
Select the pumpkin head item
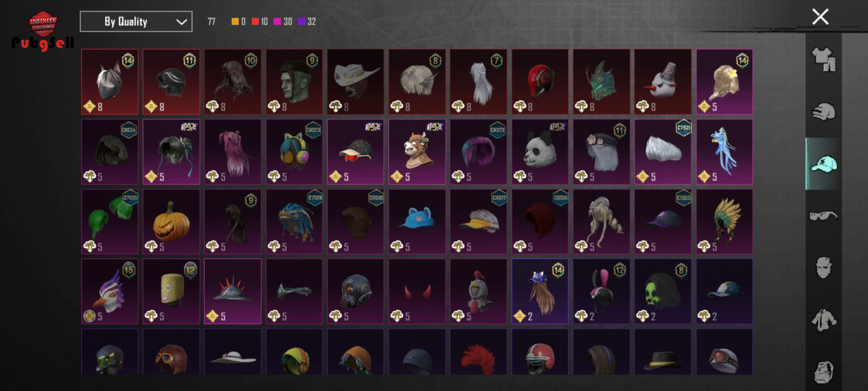[171, 222]
